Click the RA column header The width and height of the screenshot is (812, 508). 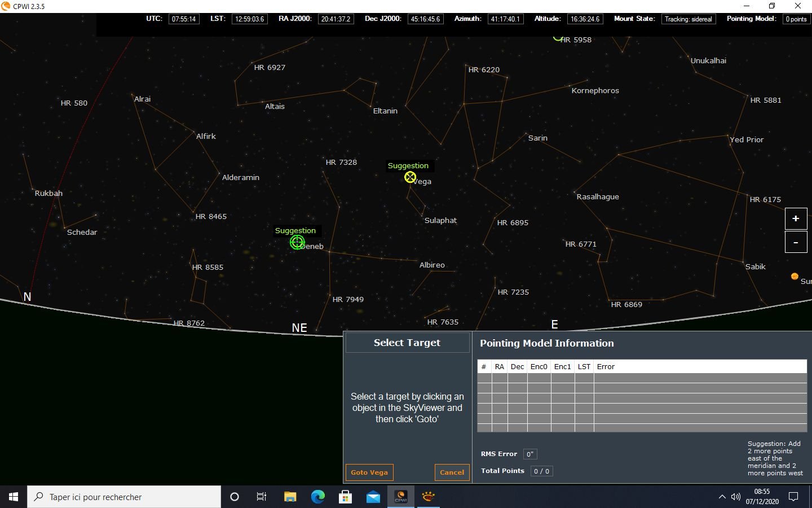click(500, 367)
